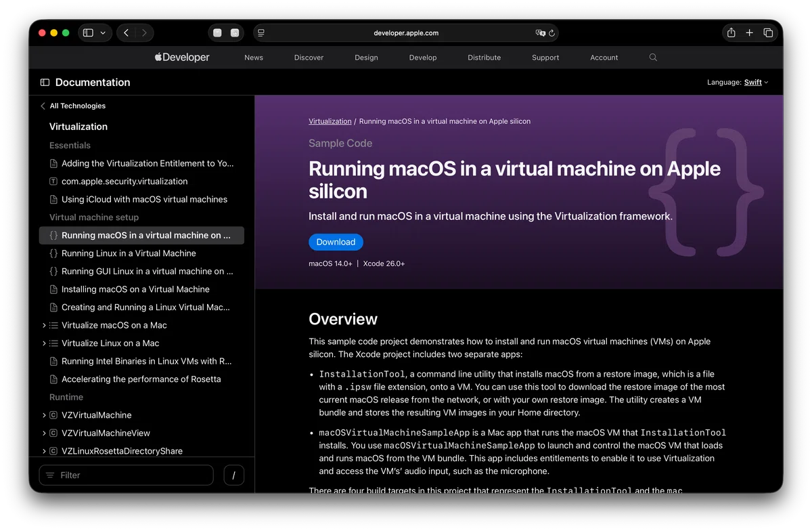Open the Account menu item
This screenshot has height=531, width=812.
pos(604,58)
